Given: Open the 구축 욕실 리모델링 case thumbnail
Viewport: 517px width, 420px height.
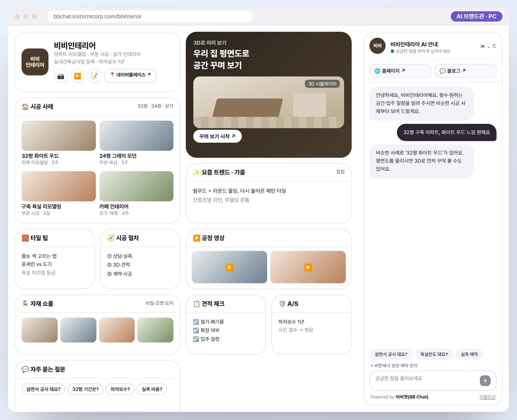Looking at the screenshot, I should coord(59,186).
